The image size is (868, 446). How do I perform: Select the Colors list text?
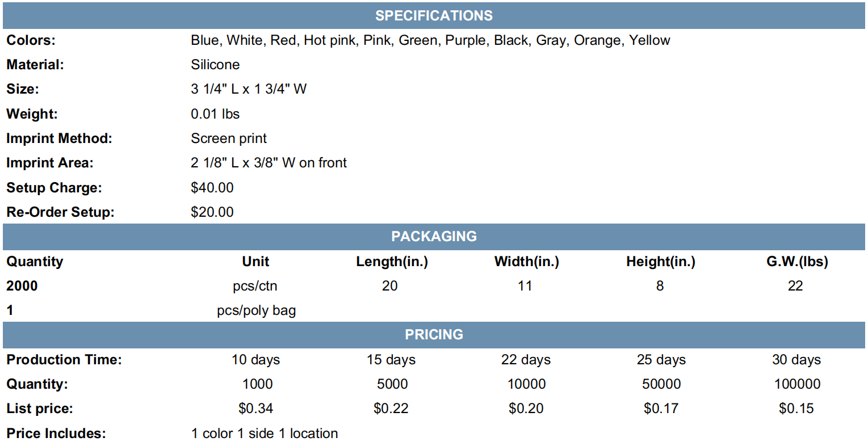click(x=430, y=40)
